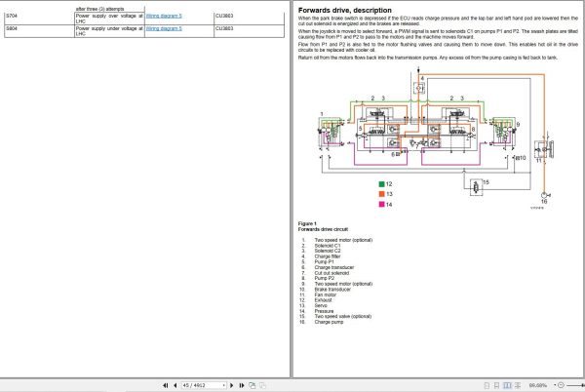Click the greyed next view icon

click(x=262, y=385)
